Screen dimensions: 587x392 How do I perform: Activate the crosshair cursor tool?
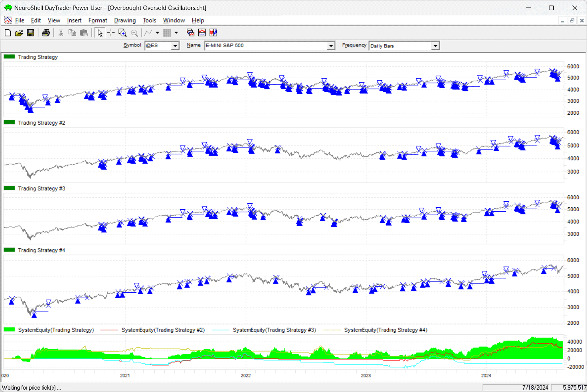click(x=111, y=33)
